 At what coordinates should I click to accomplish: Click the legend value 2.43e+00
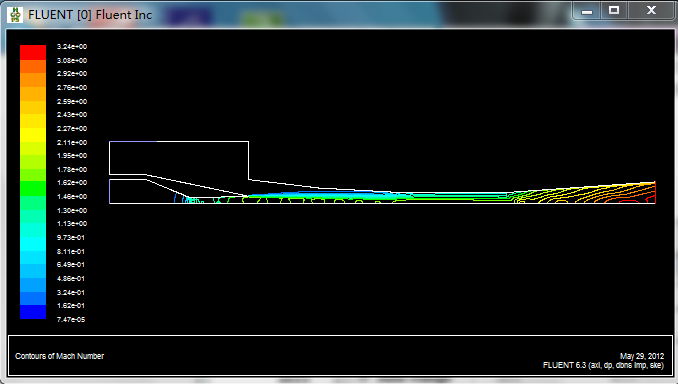point(72,115)
